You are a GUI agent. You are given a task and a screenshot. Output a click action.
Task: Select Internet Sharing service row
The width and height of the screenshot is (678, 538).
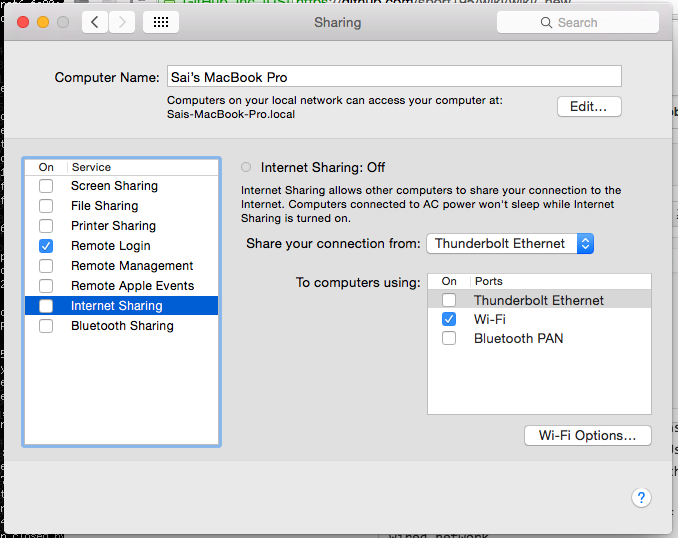[122, 306]
